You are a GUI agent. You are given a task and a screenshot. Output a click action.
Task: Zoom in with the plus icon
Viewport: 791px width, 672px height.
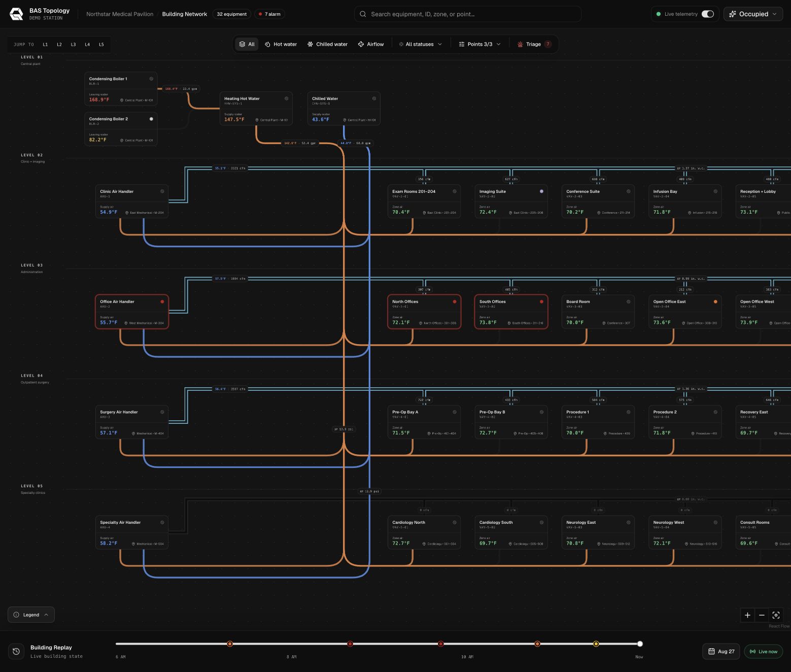747,615
